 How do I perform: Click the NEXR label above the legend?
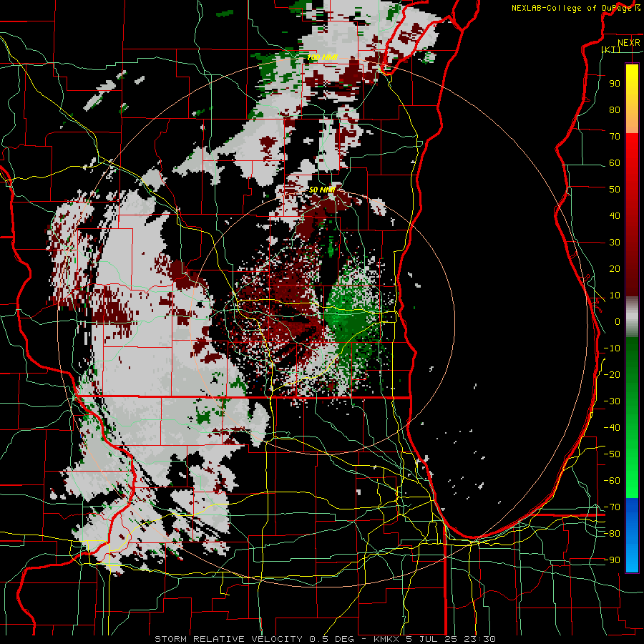point(629,43)
